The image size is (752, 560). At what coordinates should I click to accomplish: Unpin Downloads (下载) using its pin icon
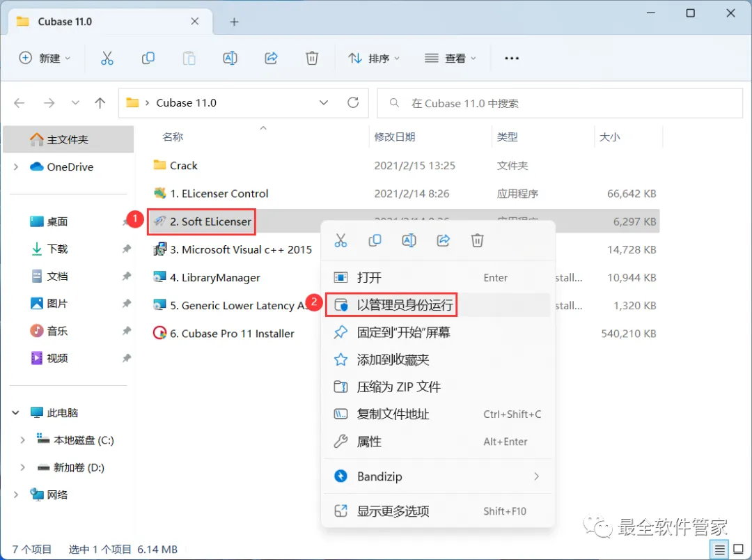coord(126,249)
